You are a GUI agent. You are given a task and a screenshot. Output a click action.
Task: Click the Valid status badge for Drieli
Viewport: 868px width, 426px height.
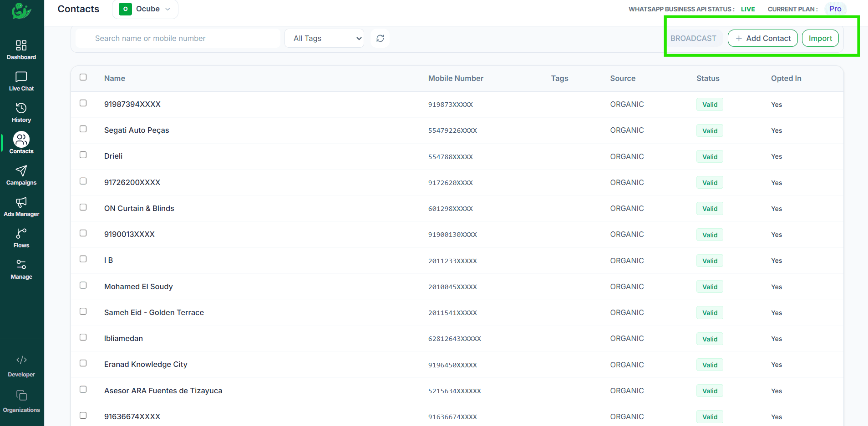click(x=710, y=157)
